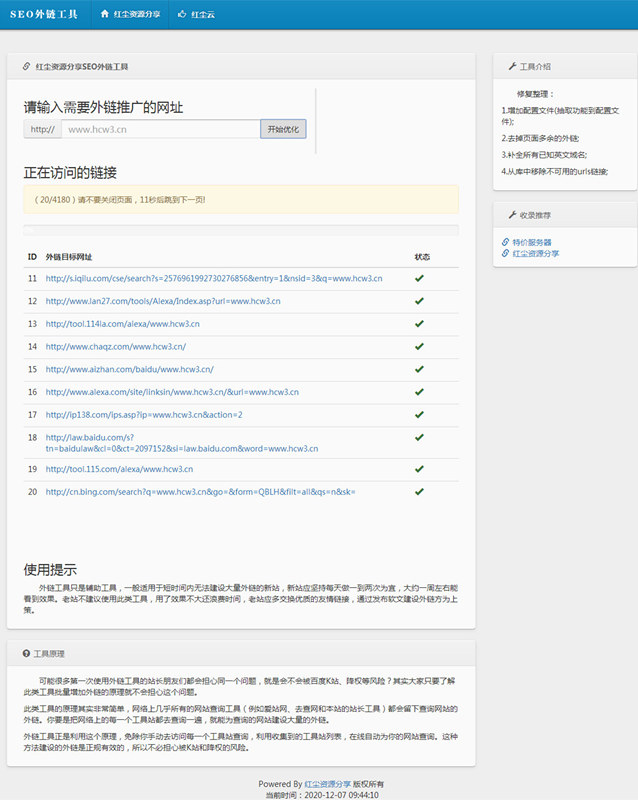Open the lan27.com Alexa link in row 12
The image size is (638, 800).
point(163,301)
